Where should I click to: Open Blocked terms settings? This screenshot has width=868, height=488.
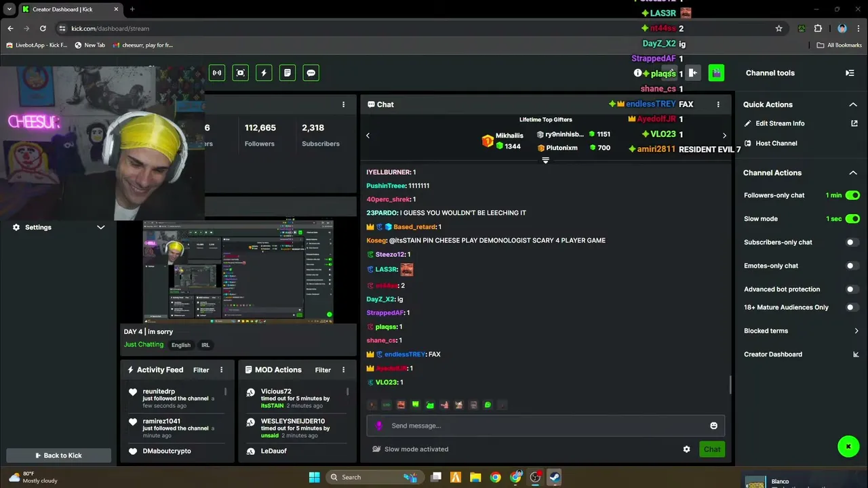click(766, 331)
